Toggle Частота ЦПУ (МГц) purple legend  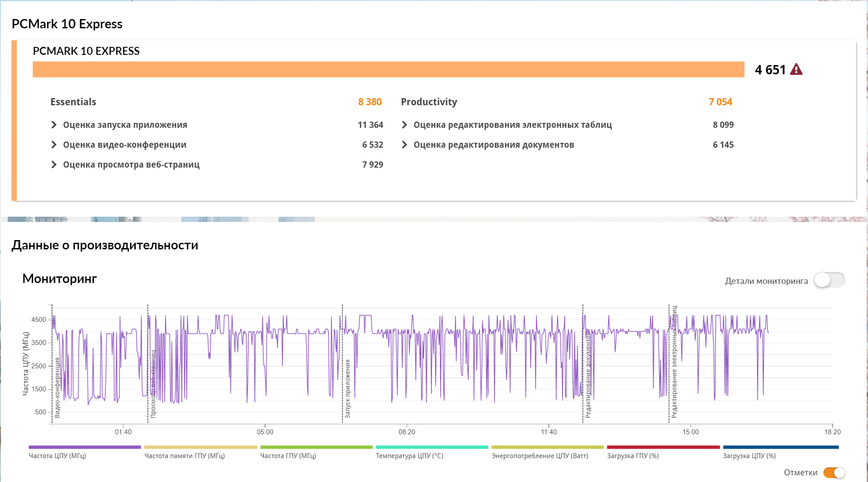[x=84, y=448]
